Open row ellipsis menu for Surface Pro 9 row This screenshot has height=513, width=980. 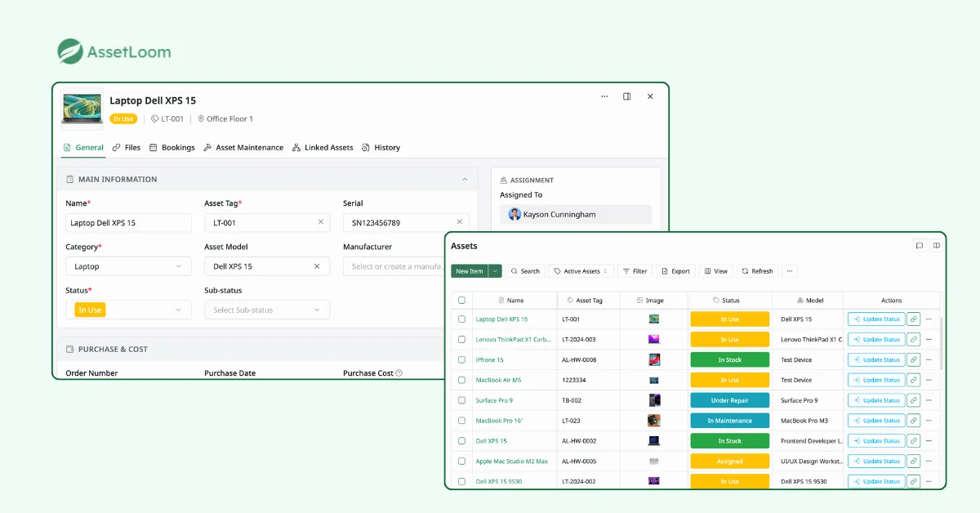point(929,400)
